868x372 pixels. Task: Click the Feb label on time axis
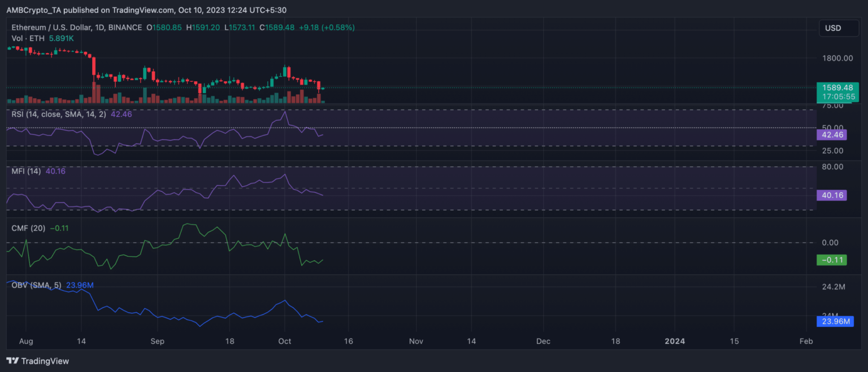pyautogui.click(x=806, y=341)
